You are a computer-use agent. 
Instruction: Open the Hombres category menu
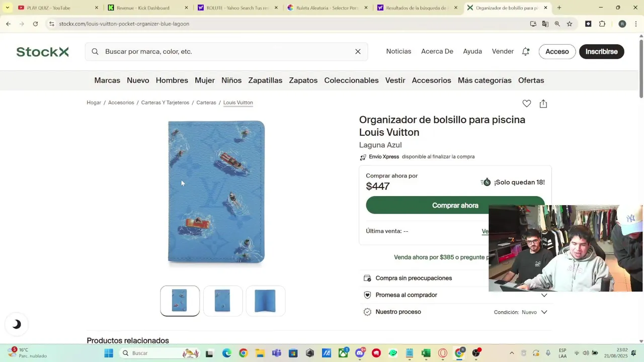pos(172,80)
